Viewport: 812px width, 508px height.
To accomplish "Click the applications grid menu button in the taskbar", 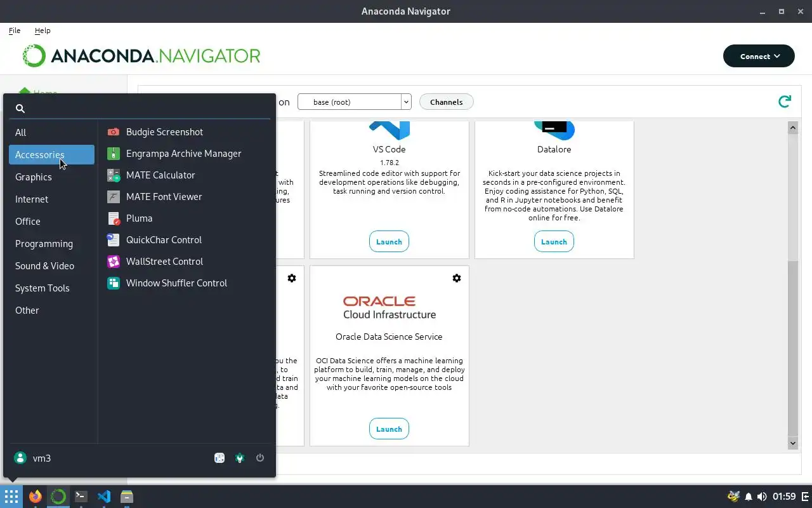I will (x=11, y=497).
